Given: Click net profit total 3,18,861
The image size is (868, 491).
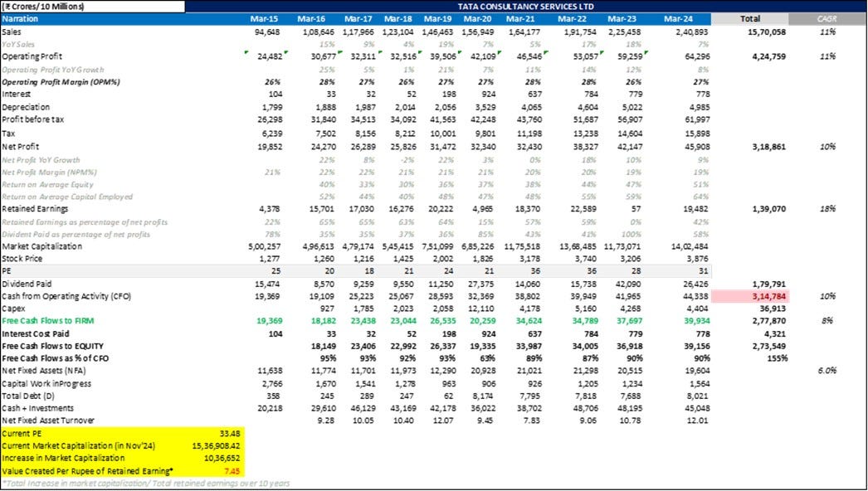Looking at the screenshot, I should pos(769,147).
